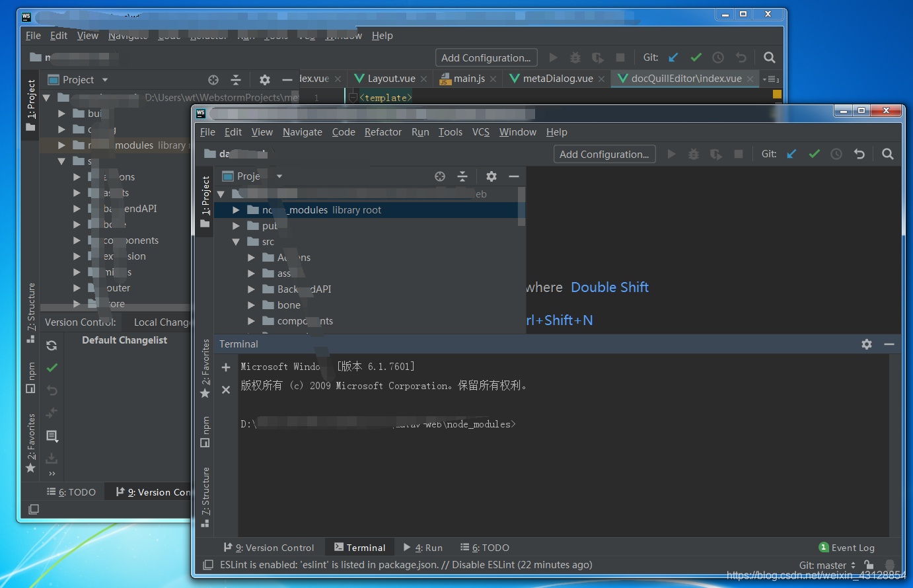Click the terminal prompt line ending node_modules>
This screenshot has height=588, width=913.
click(x=378, y=424)
